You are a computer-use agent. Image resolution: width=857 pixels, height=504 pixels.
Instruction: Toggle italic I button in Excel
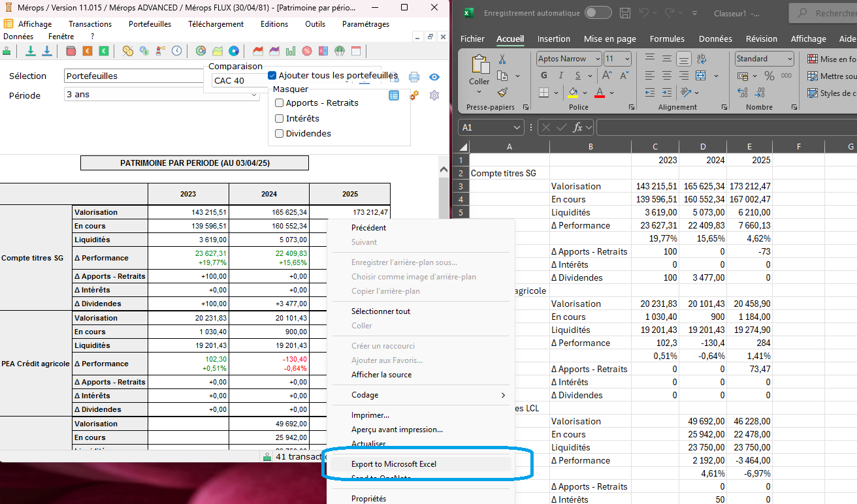pos(560,76)
